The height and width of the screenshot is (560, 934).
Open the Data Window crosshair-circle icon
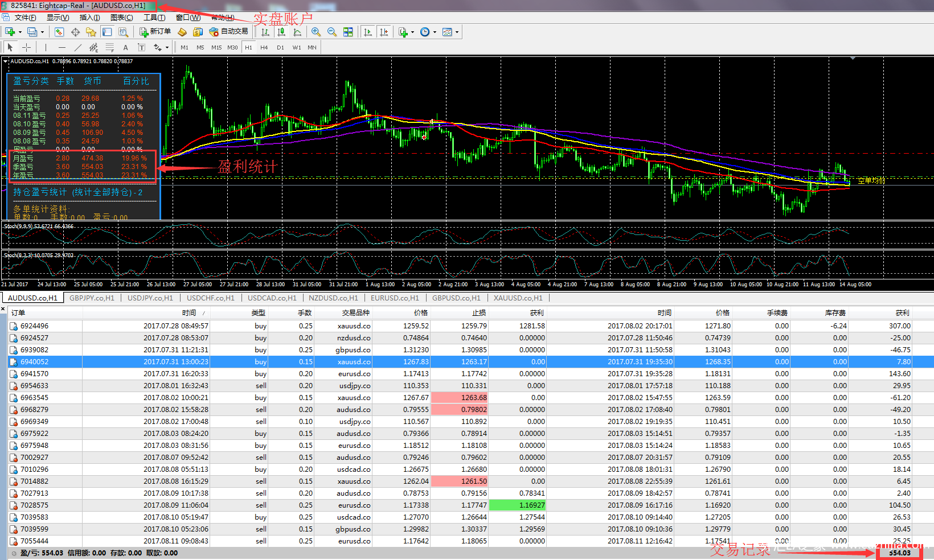pos(75,32)
